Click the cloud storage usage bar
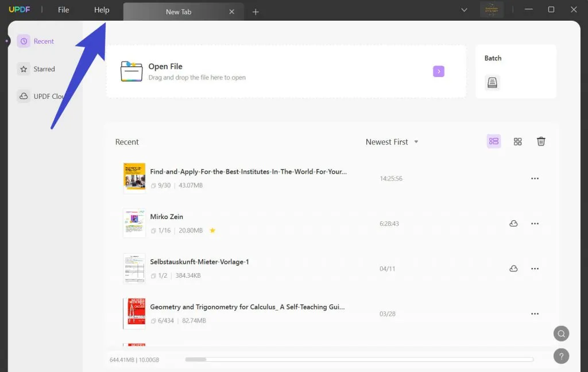588x372 pixels. 359,359
